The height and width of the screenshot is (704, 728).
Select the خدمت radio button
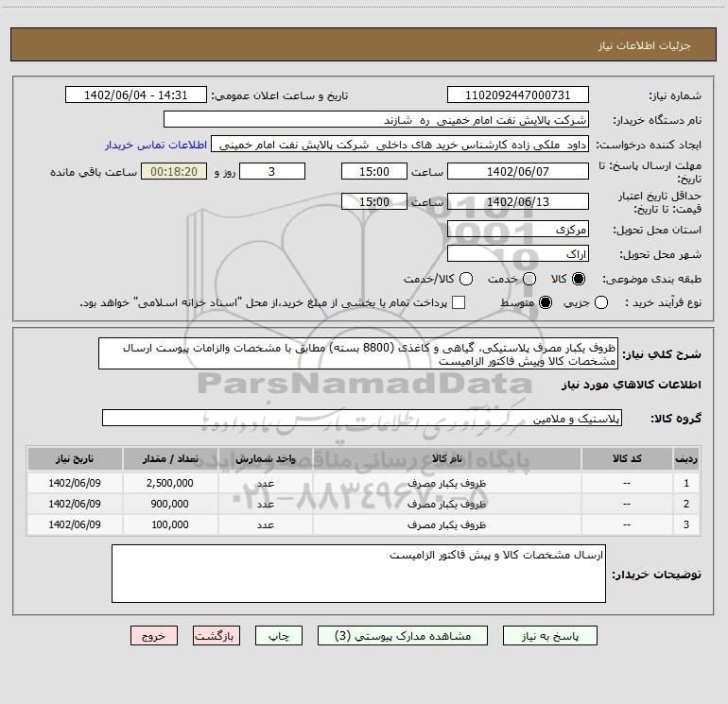[529, 279]
